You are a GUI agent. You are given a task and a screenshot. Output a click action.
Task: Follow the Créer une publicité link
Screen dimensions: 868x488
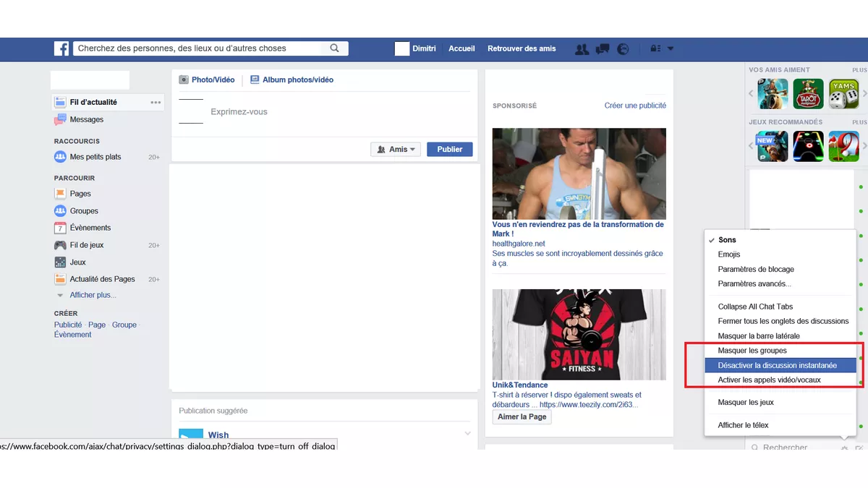point(635,106)
